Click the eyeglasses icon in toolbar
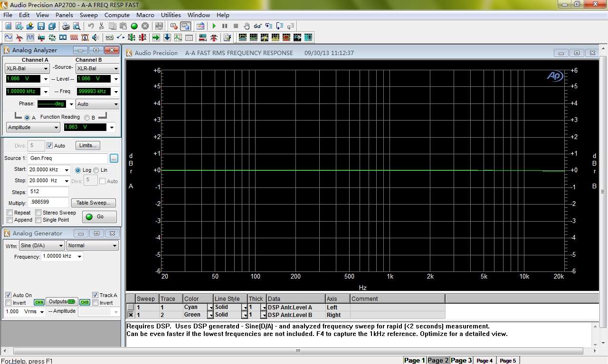This screenshot has height=364, width=608. [257, 26]
